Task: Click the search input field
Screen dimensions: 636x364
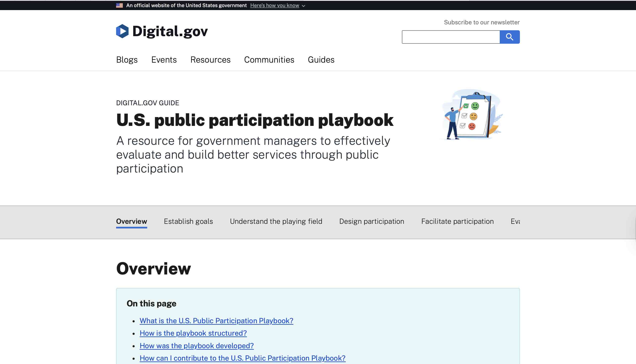Action: (450, 37)
